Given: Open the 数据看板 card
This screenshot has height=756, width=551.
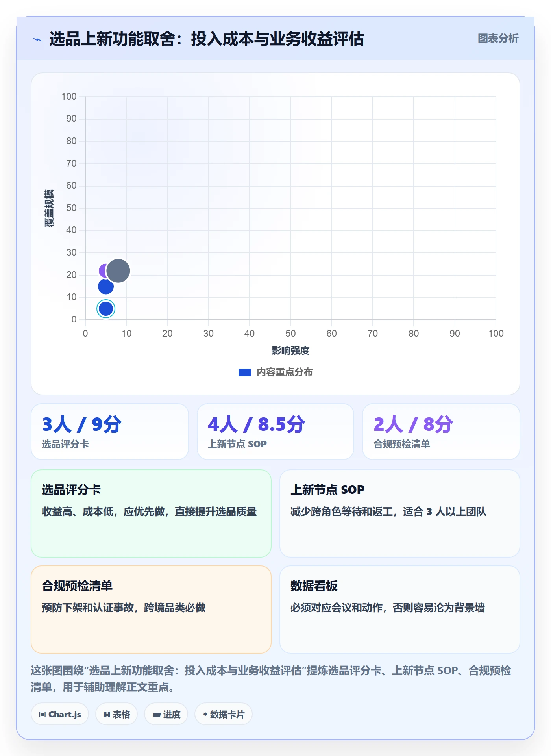Looking at the screenshot, I should click(x=400, y=610).
